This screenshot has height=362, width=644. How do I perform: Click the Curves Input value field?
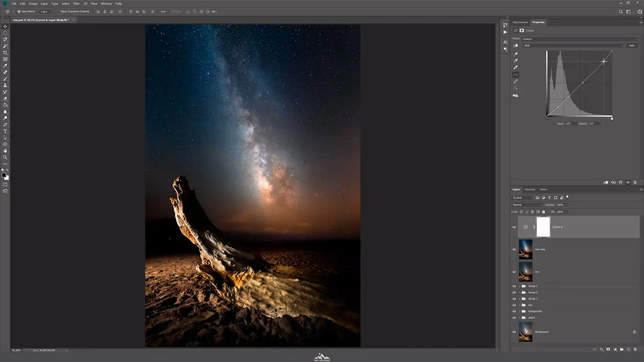(x=571, y=123)
